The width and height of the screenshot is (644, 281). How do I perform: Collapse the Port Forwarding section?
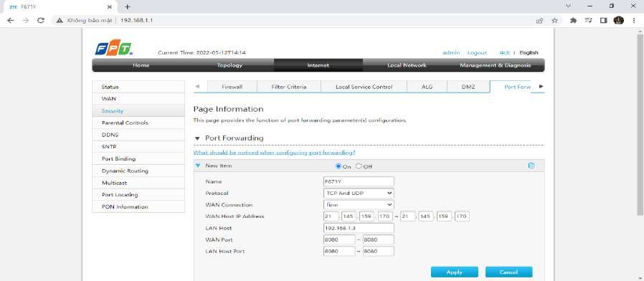coord(197,138)
